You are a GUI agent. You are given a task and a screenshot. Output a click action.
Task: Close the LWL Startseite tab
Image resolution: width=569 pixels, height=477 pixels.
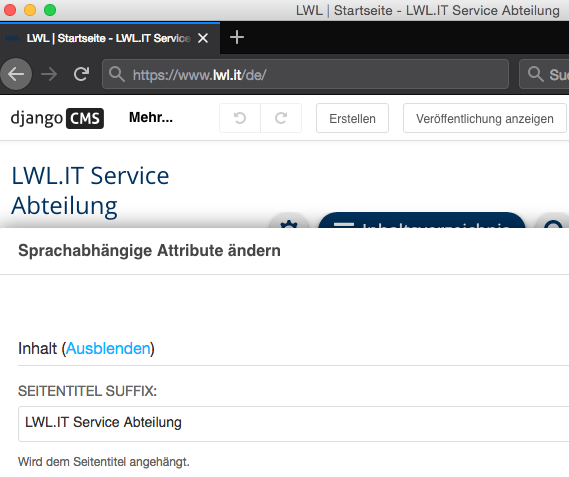point(203,38)
